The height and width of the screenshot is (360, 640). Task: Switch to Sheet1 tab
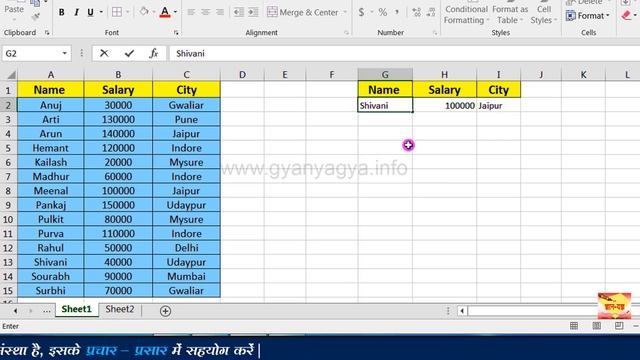76,309
